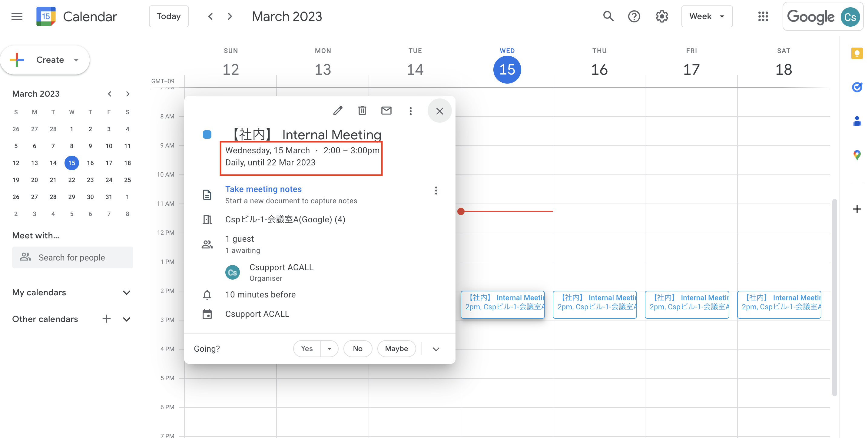
Task: Change the event color square
Action: tap(207, 134)
